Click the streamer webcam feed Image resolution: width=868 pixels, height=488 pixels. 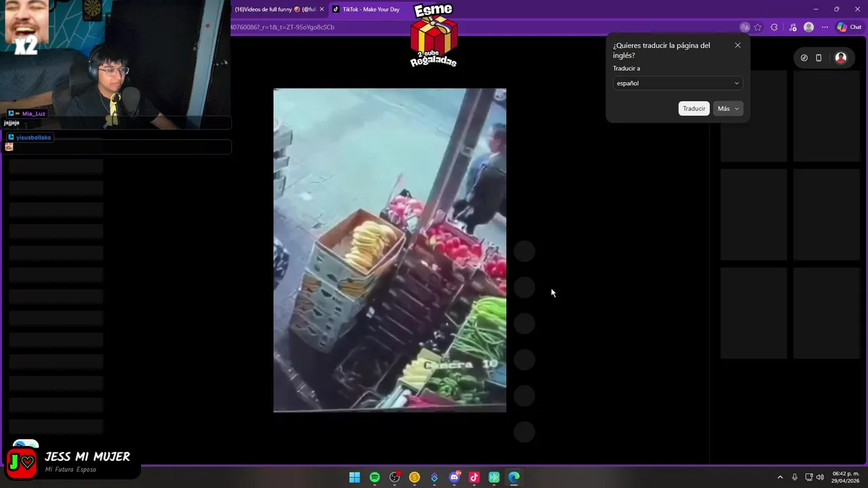(115, 64)
